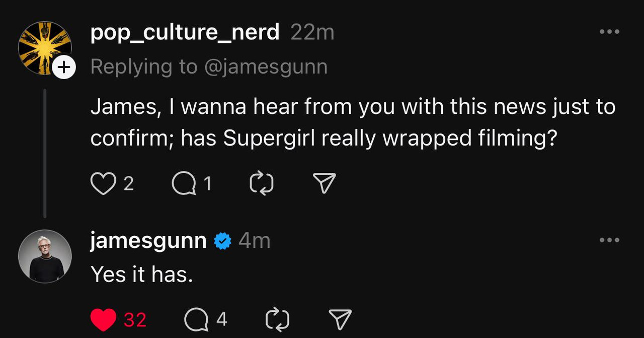Open pop_culture_nerd username profile link
The width and height of the screenshot is (644, 338).
coord(185,33)
